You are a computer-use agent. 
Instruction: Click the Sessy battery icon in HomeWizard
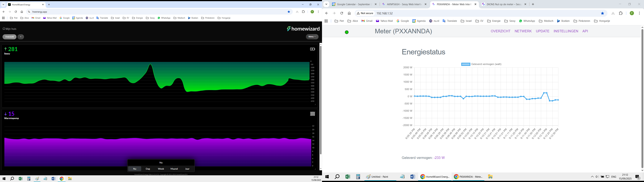pos(312,49)
